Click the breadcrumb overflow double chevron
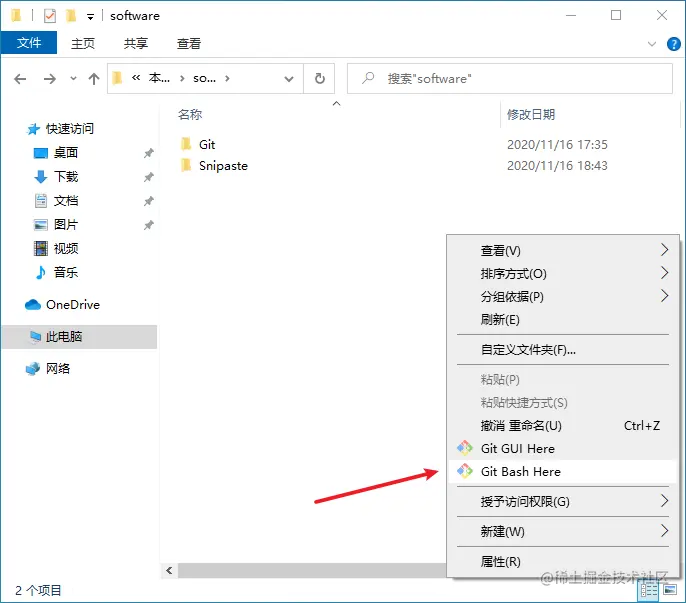This screenshot has height=603, width=686. coord(136,78)
